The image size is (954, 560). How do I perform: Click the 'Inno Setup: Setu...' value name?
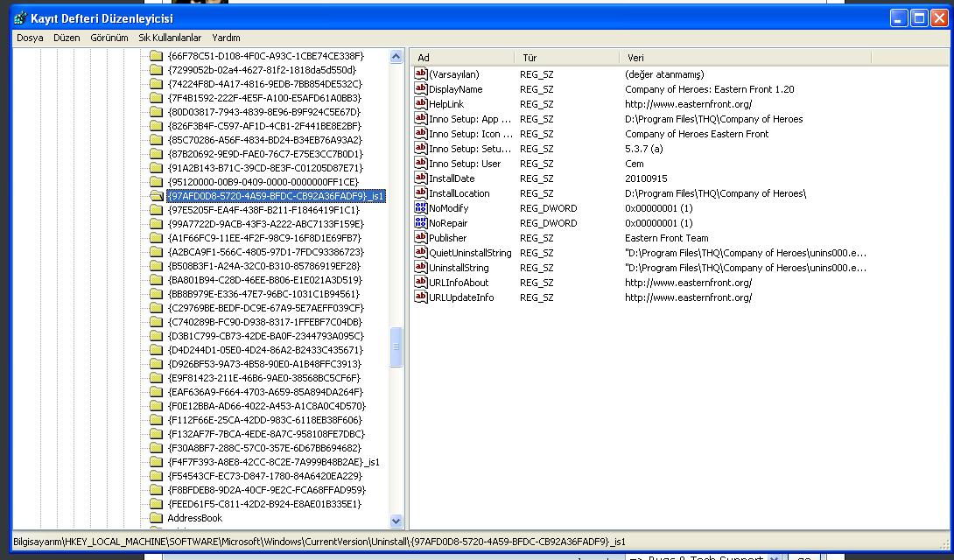[x=470, y=149]
